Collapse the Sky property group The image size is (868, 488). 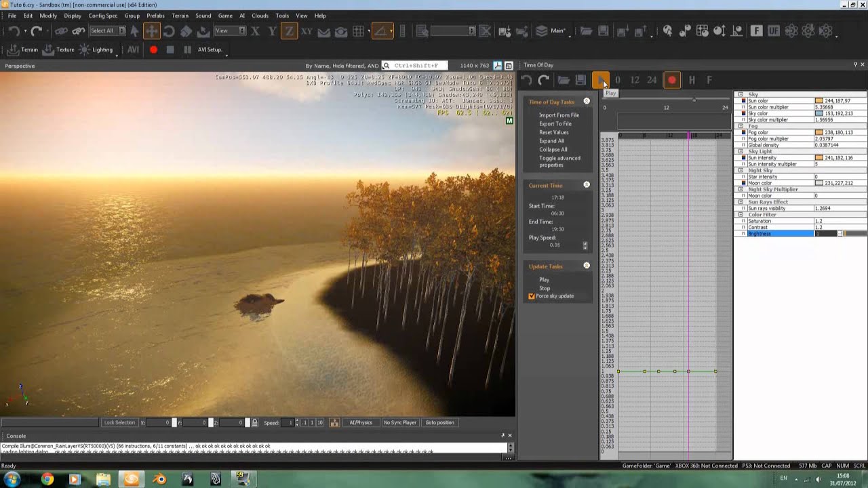741,94
